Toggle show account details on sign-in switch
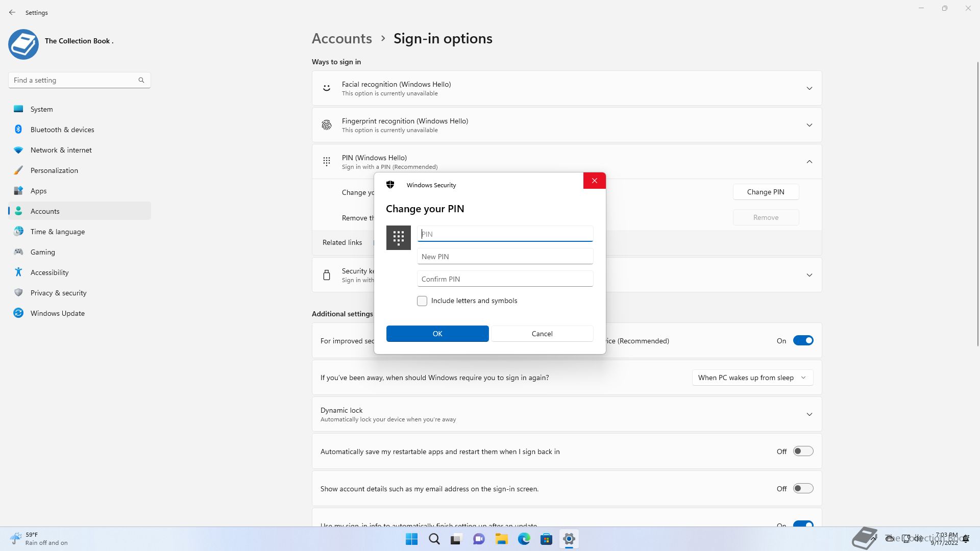The image size is (980, 551). 803,488
